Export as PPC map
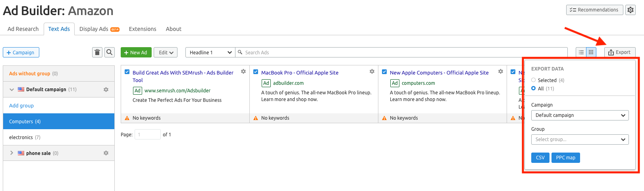The width and height of the screenshot is (644, 191). (566, 158)
